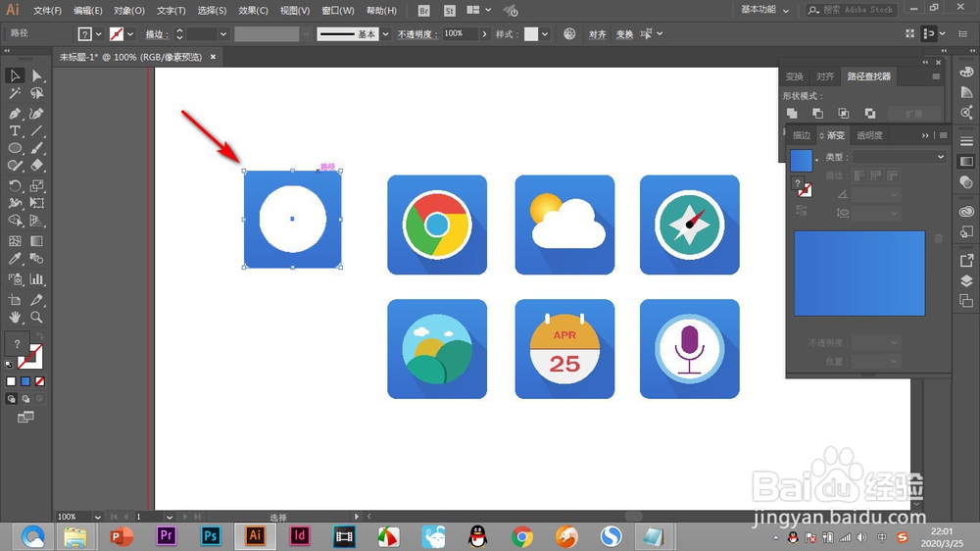Screen dimensions: 980x551
Task: Set gradient fill mode in toolbox
Action: pos(25,381)
